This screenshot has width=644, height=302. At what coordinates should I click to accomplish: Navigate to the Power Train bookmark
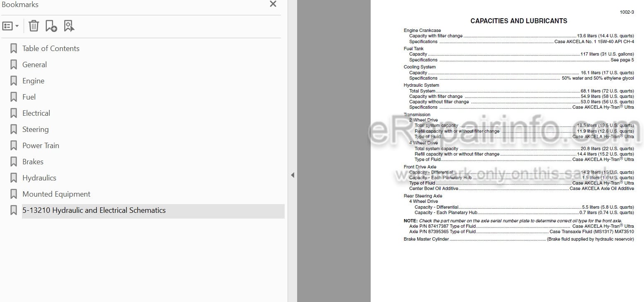41,146
